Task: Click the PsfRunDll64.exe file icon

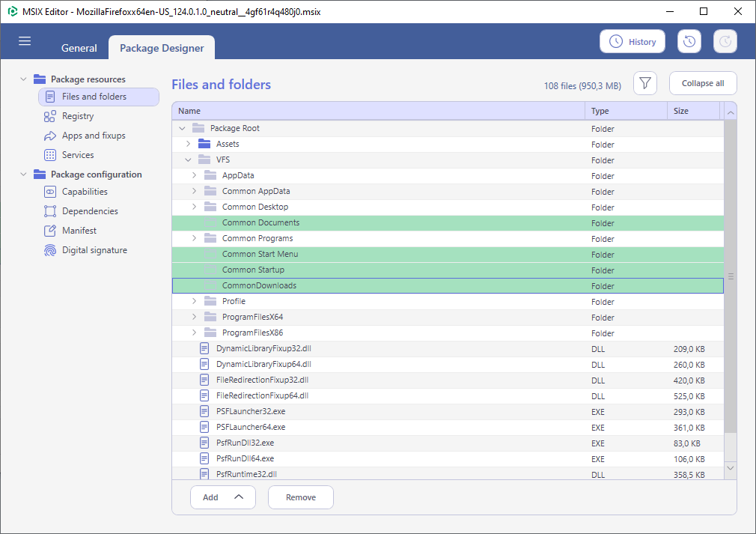Action: click(204, 458)
